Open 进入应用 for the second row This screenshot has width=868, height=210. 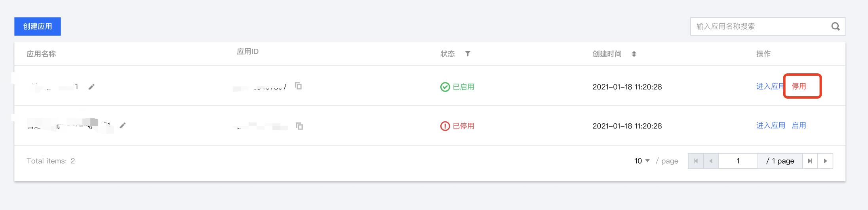771,126
